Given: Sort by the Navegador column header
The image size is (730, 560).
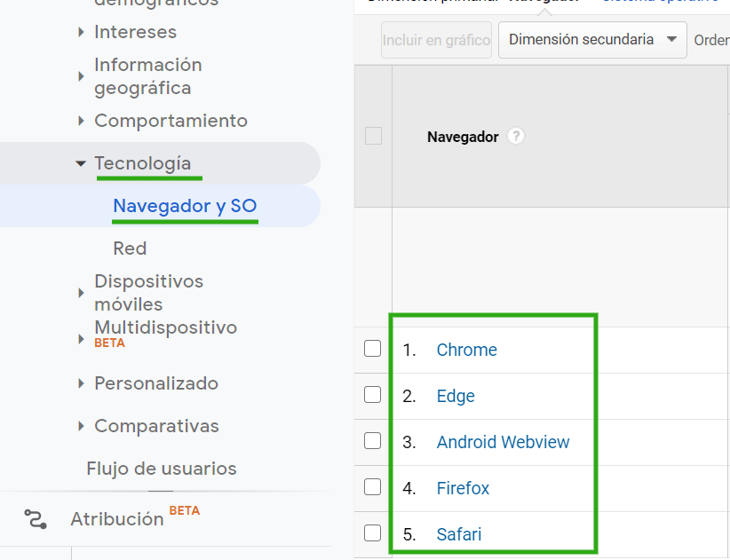Looking at the screenshot, I should [x=463, y=137].
